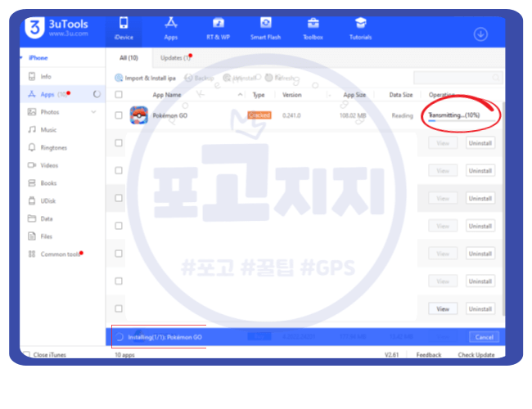
Task: Check the Pokémon GO row checkbox
Action: click(x=119, y=115)
